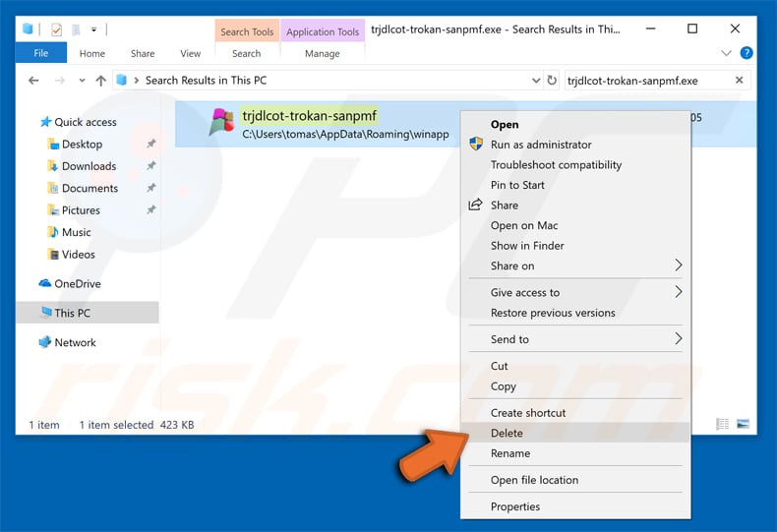Select Run as administrator option

541,145
